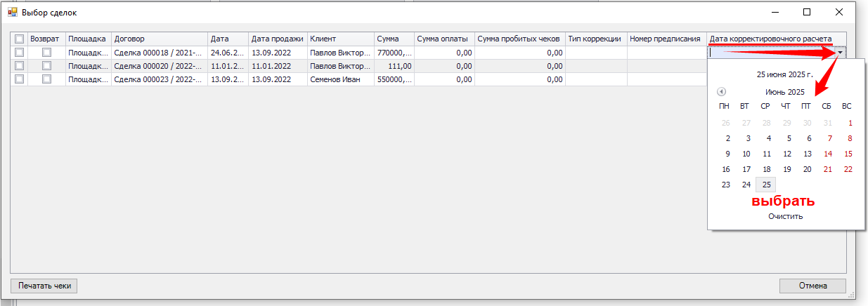
Task: Pick June 14 in the calendar
Action: click(827, 154)
